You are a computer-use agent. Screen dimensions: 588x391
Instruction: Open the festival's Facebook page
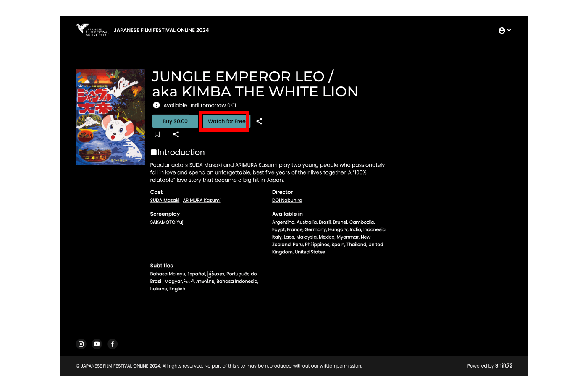(112, 344)
